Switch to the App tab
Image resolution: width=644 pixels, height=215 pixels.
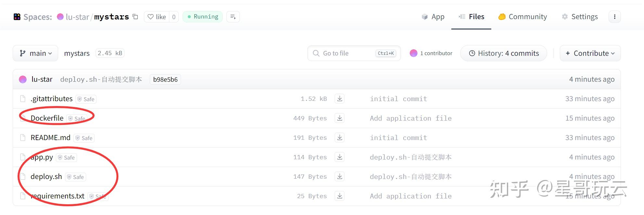(433, 17)
